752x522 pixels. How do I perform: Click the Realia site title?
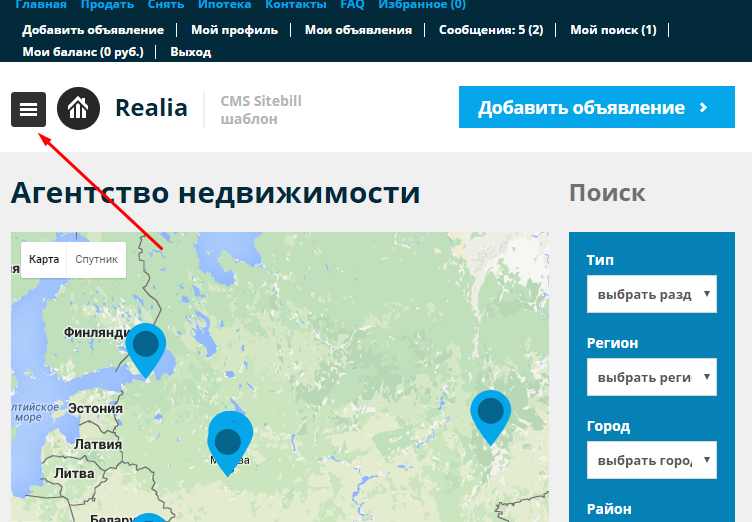coord(152,108)
